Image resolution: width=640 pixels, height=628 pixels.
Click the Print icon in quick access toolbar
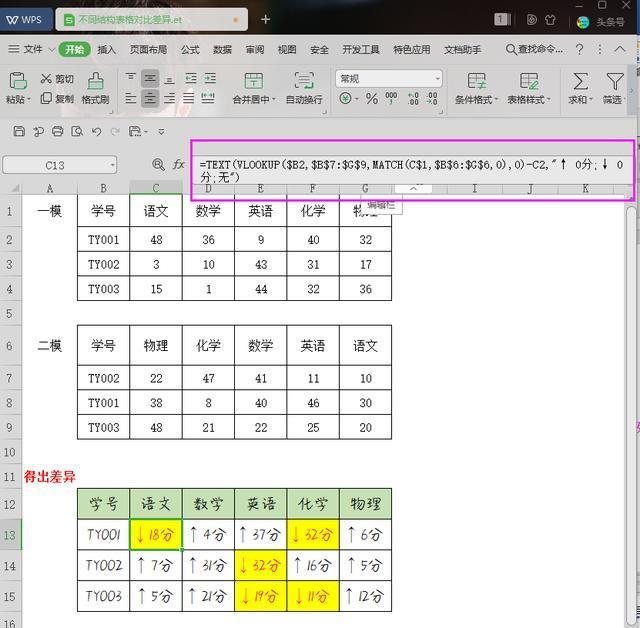[x=58, y=131]
